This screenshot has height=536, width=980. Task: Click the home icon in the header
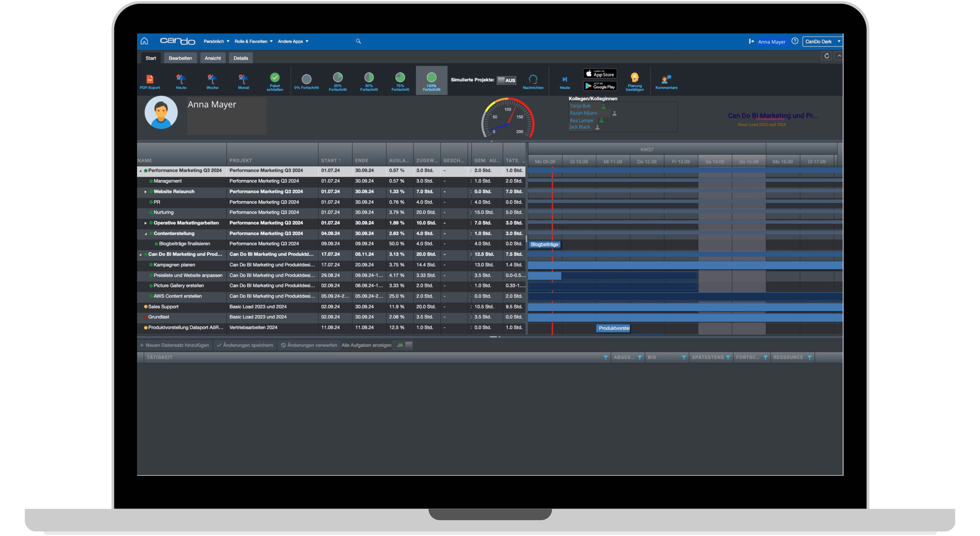point(144,41)
